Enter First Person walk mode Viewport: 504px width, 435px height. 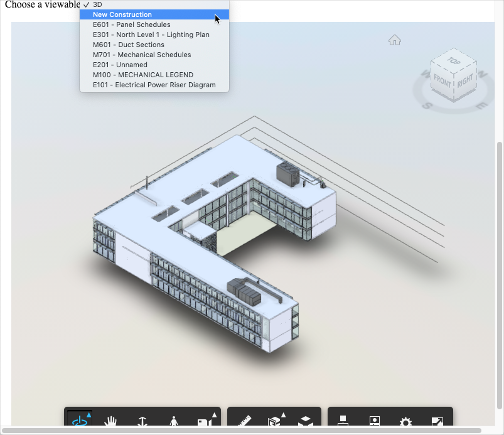pos(173,422)
